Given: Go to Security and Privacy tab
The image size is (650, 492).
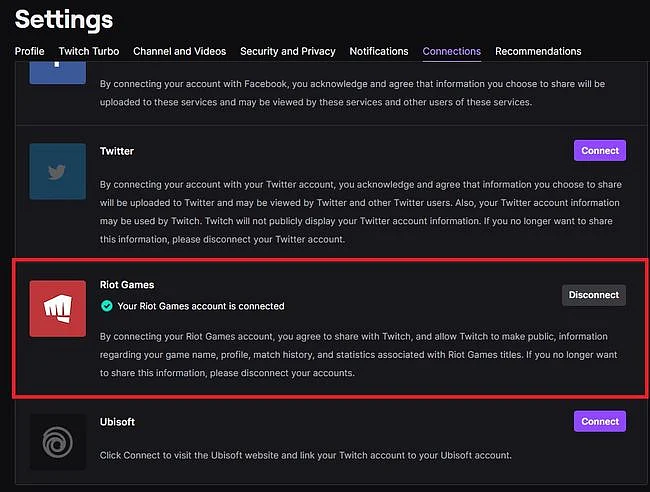Looking at the screenshot, I should click(288, 51).
